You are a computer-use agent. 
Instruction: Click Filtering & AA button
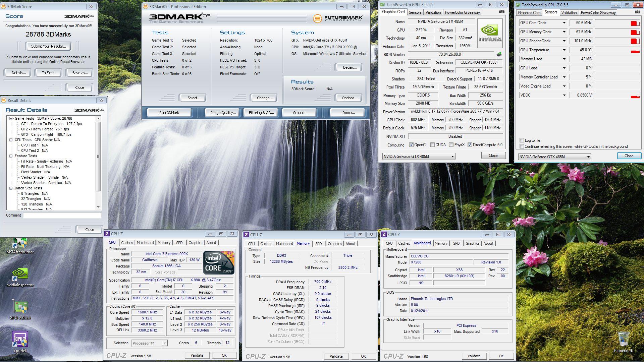tap(261, 113)
